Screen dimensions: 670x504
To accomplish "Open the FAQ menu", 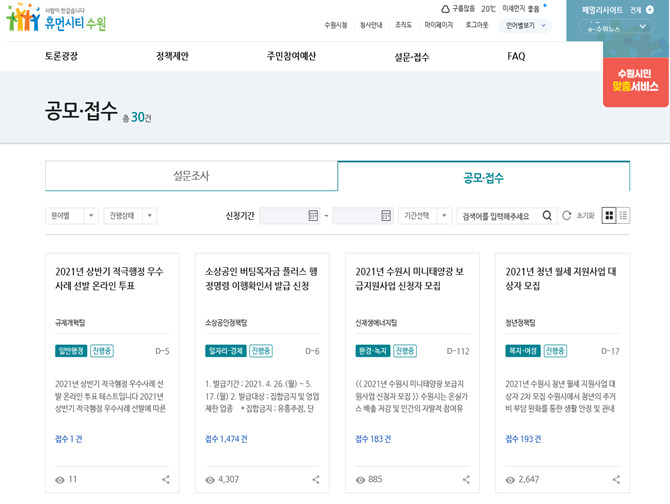I will 516,56.
